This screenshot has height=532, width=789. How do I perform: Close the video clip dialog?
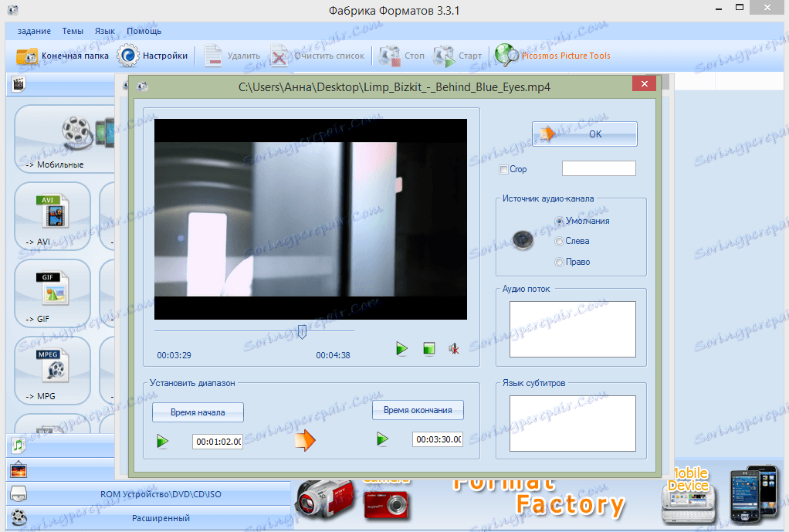tap(644, 84)
